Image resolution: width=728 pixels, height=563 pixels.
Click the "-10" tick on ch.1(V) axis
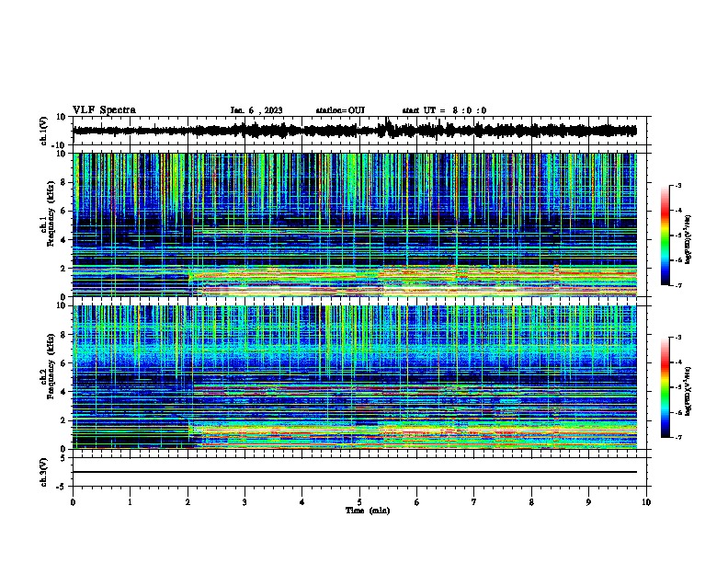click(60, 145)
